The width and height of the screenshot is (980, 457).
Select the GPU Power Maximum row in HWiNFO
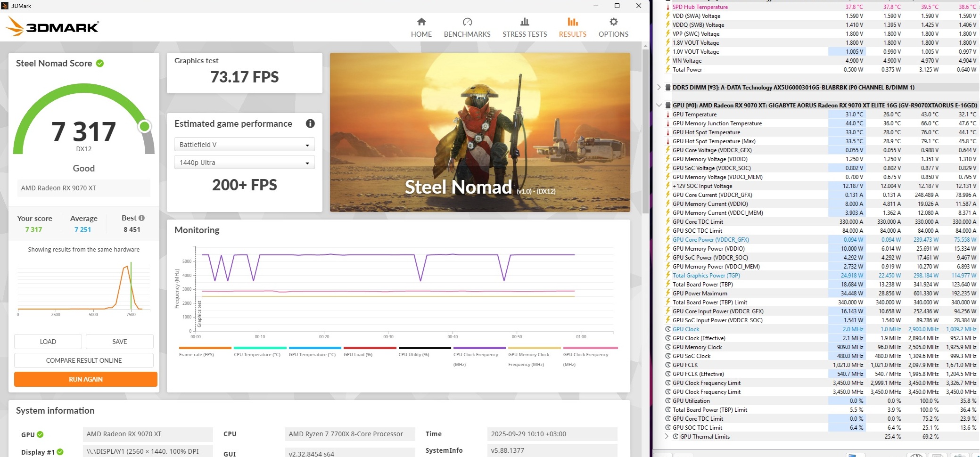coord(821,294)
